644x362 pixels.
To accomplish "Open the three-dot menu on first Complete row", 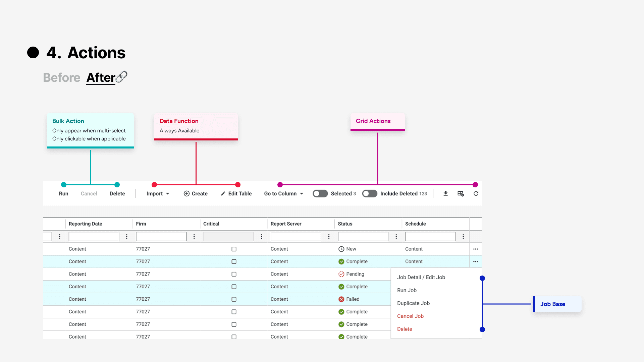I will [x=476, y=261].
